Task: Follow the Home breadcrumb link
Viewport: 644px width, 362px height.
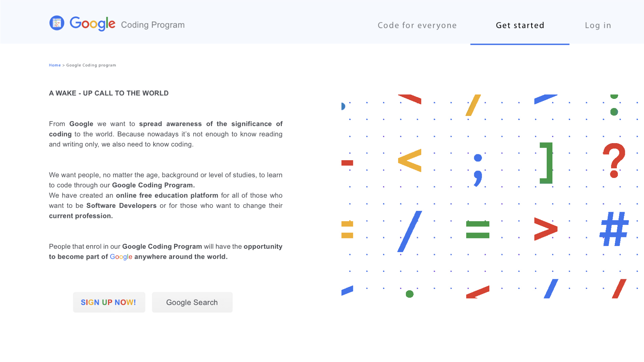Action: click(55, 65)
